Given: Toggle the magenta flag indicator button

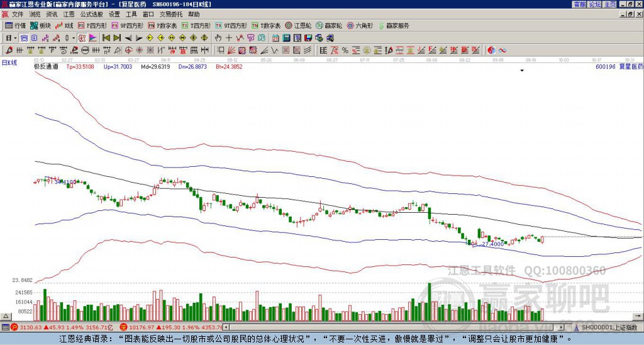Looking at the screenshot, I should point(93,38).
